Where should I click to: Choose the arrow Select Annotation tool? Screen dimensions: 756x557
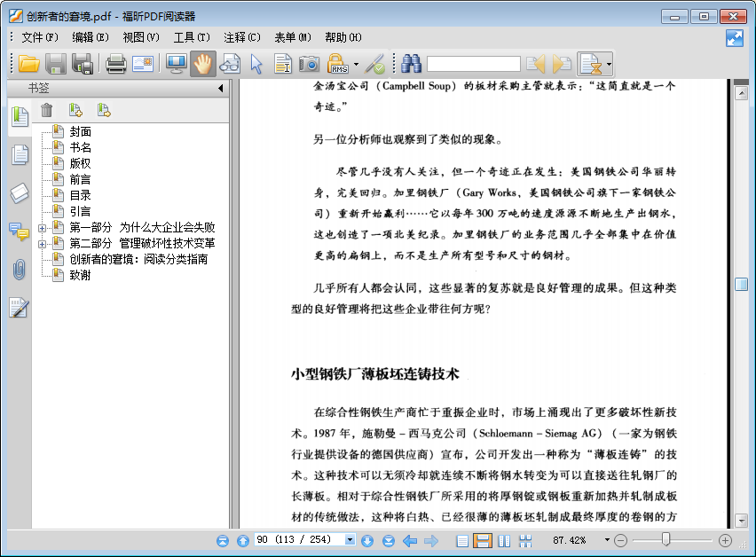[256, 64]
